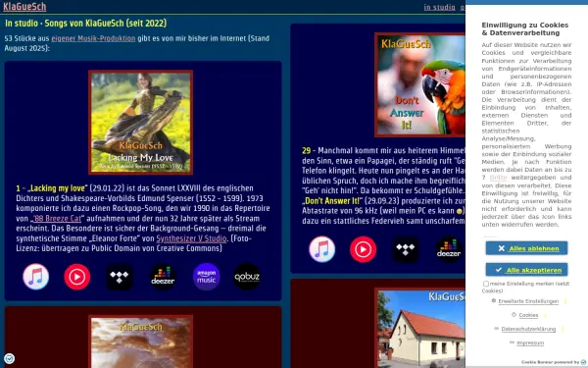Open the 'Cookies' link in consent panel
This screenshot has height=368, width=588.
tap(528, 315)
